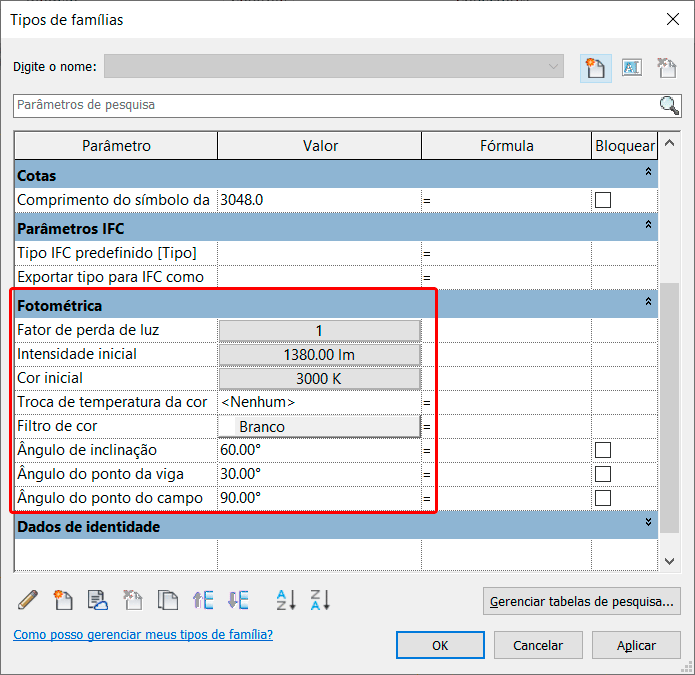The height and width of the screenshot is (675, 695).
Task: Open the Como posso gerenciar help link
Action: pos(143,635)
